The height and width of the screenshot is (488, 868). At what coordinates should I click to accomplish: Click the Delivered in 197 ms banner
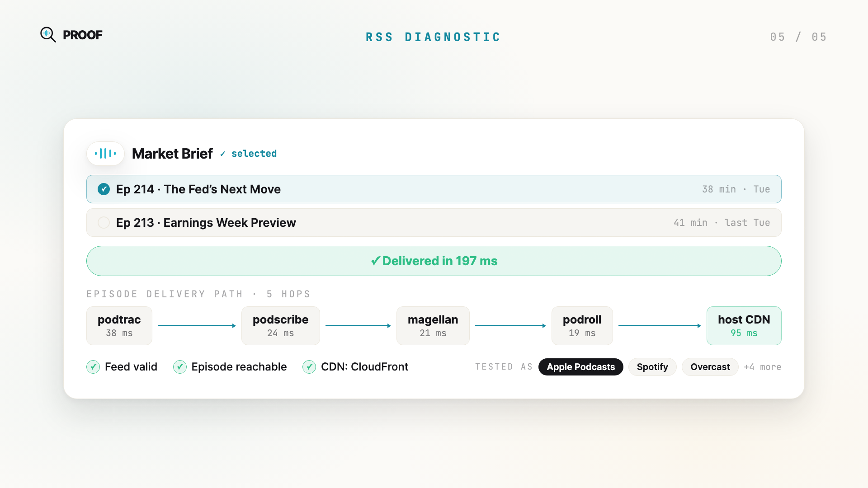434,261
